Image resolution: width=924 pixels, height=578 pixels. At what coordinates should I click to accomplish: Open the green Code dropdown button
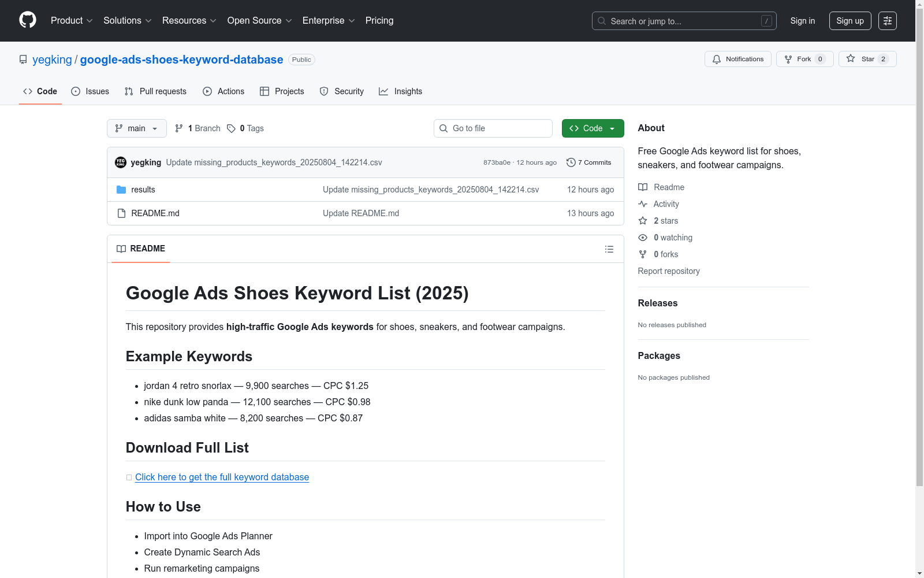pyautogui.click(x=593, y=128)
